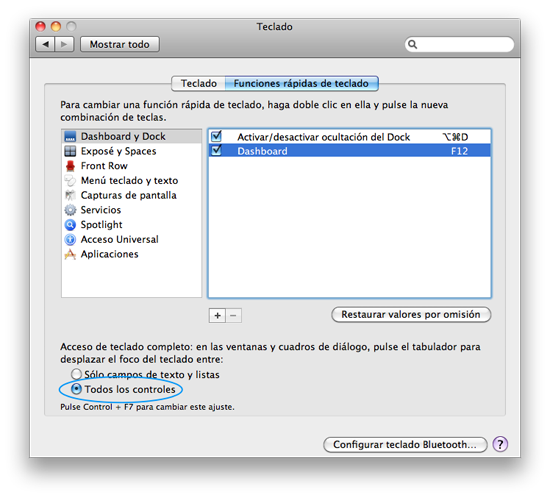Select the Servicios gear icon

(x=70, y=210)
